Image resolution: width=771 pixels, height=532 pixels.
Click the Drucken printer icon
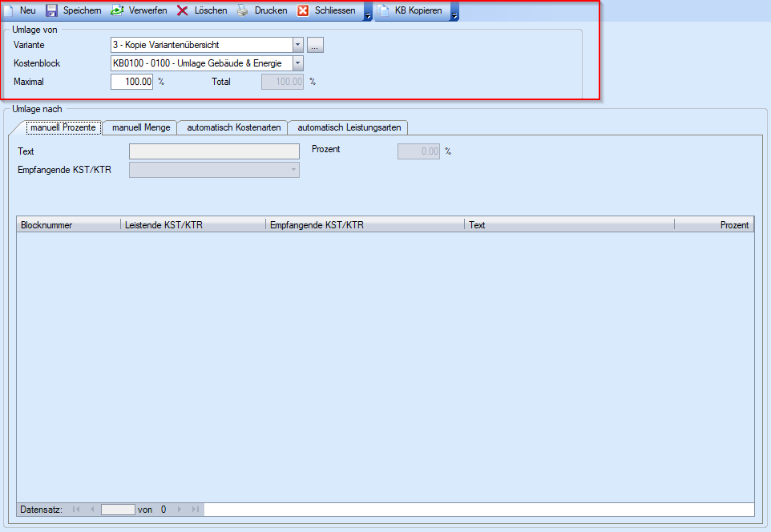tap(243, 10)
